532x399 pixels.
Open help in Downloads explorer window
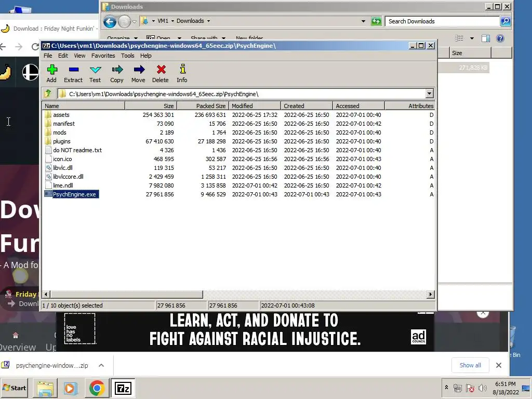pyautogui.click(x=500, y=38)
